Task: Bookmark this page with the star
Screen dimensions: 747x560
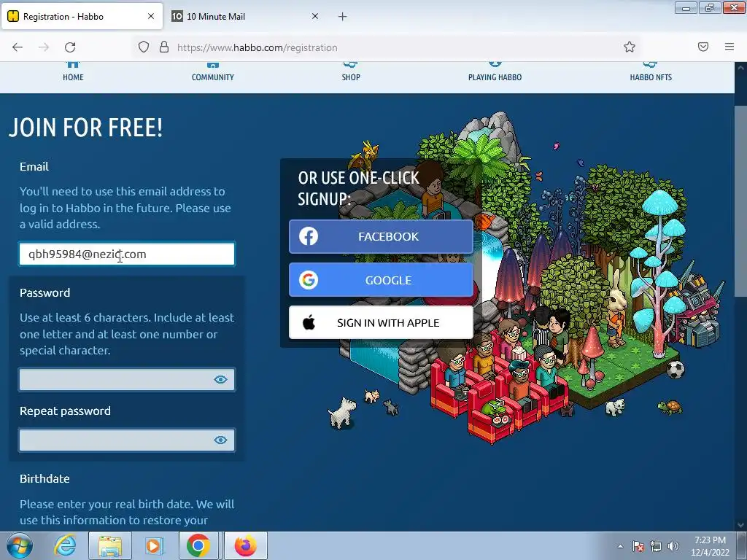Action: click(x=630, y=47)
